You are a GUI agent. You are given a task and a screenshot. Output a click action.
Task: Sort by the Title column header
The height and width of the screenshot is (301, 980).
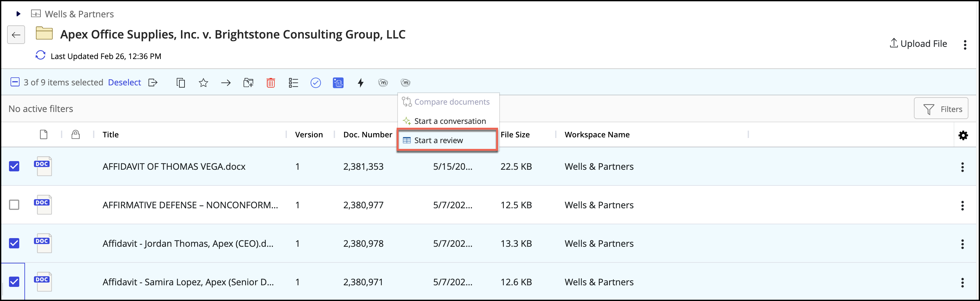point(110,135)
